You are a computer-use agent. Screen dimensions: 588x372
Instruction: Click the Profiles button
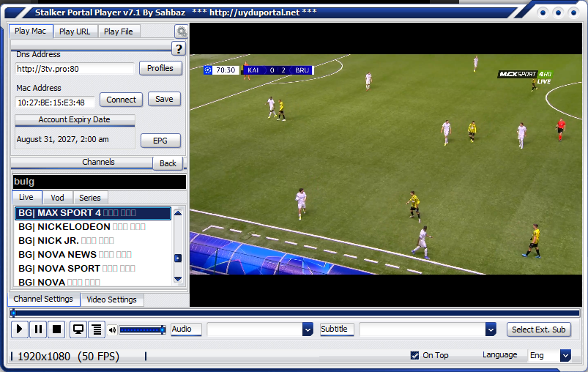160,68
